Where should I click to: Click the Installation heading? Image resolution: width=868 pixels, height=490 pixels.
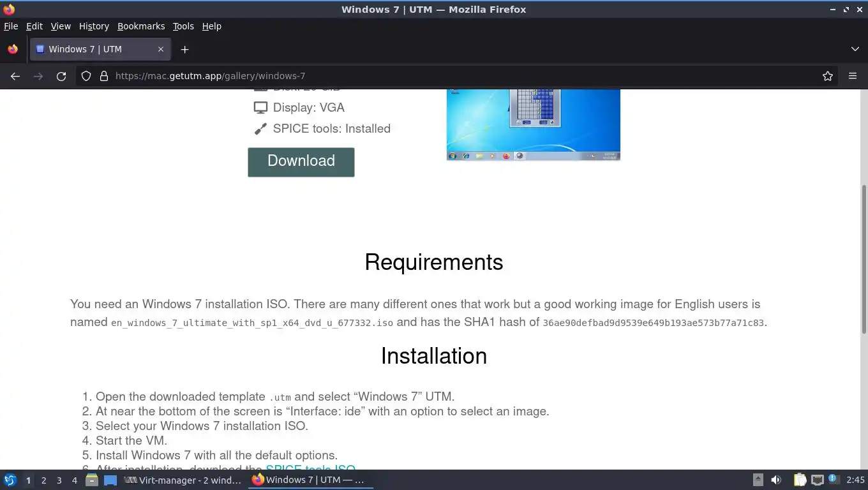[434, 356]
